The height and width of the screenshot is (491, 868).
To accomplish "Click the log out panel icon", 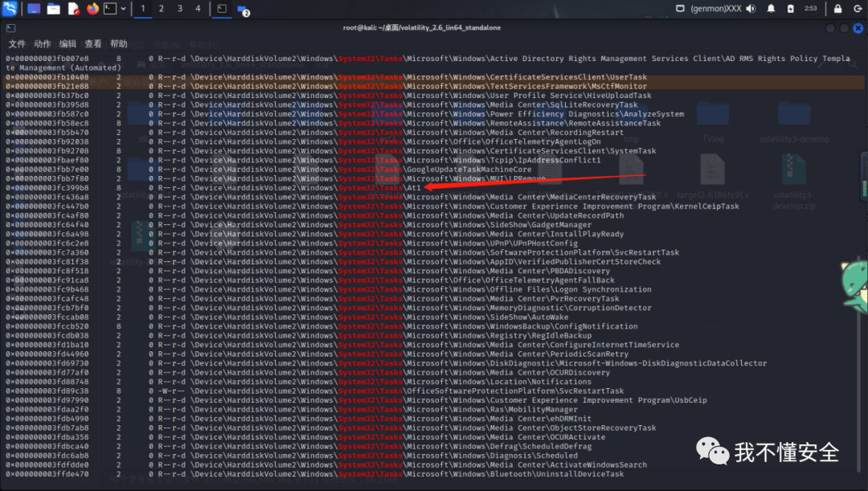I will (858, 8).
